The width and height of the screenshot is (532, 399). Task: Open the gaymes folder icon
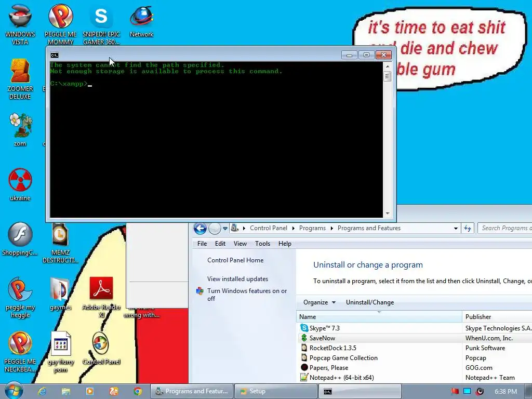point(60,294)
